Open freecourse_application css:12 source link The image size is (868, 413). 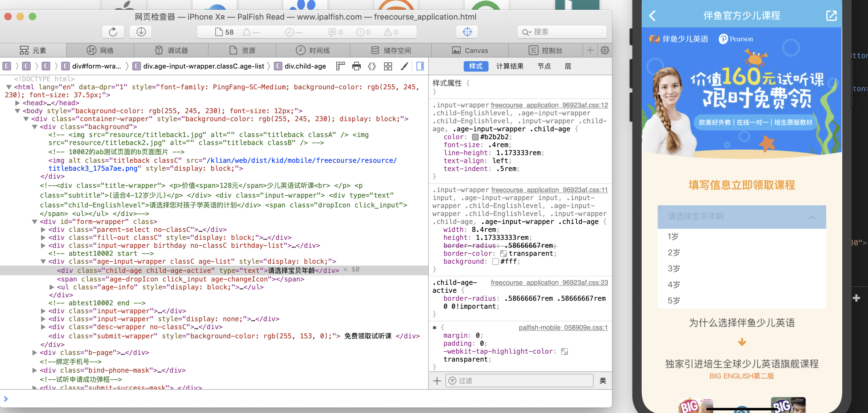[549, 105]
